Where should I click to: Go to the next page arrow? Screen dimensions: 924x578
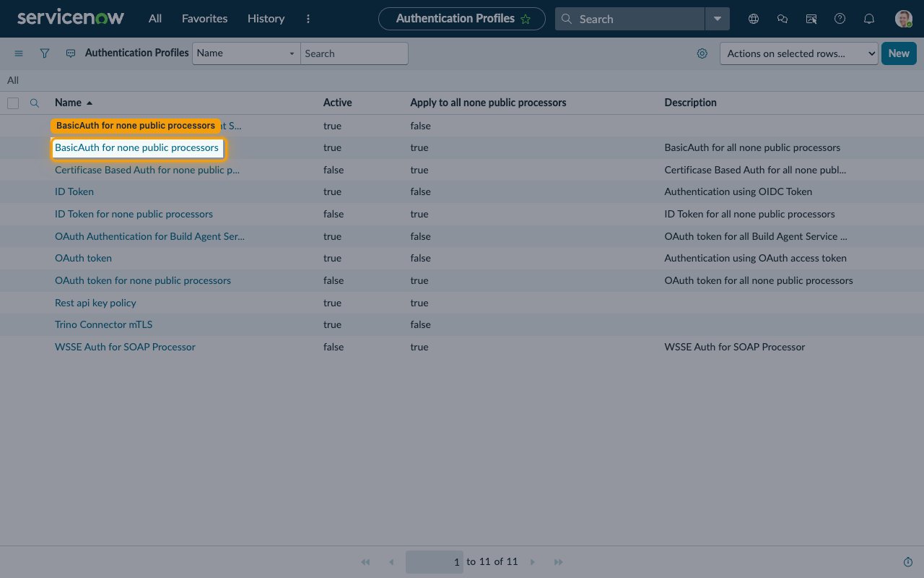(x=533, y=562)
